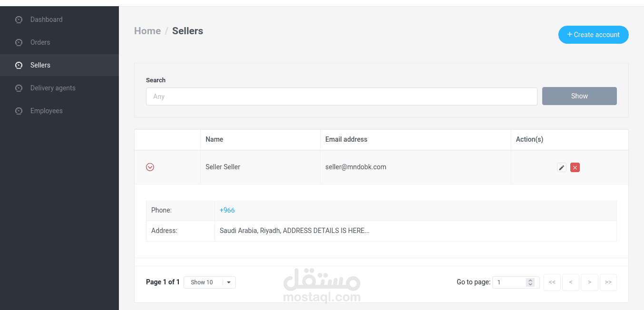Open Sellers in the sidebar menu

40,65
